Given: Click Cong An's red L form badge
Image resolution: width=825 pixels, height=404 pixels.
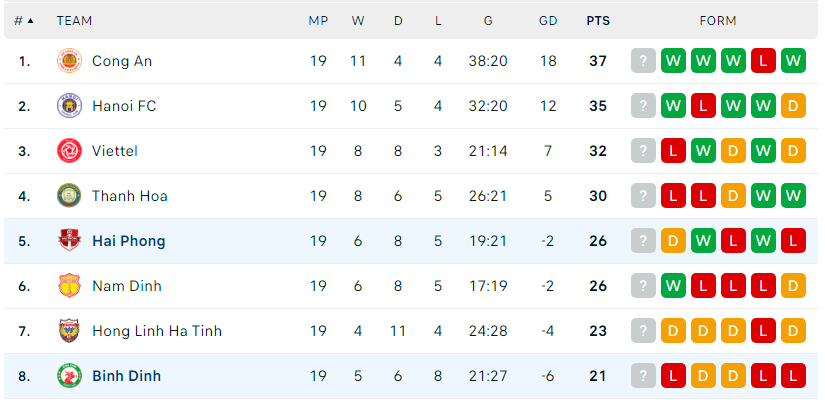Looking at the screenshot, I should (763, 61).
